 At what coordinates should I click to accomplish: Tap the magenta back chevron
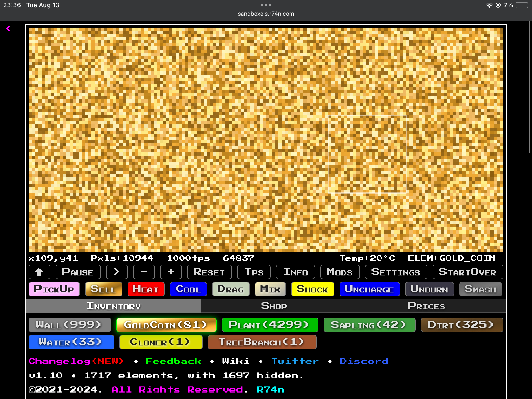pos(8,28)
